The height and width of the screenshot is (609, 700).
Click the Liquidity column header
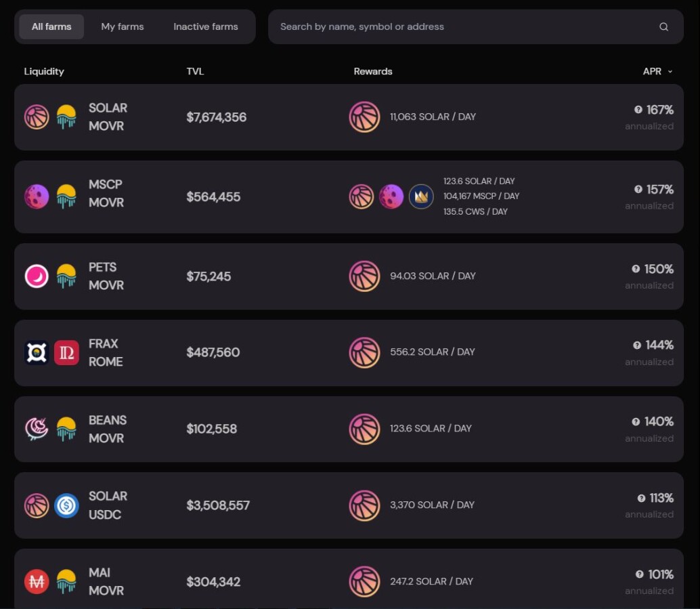coord(44,72)
